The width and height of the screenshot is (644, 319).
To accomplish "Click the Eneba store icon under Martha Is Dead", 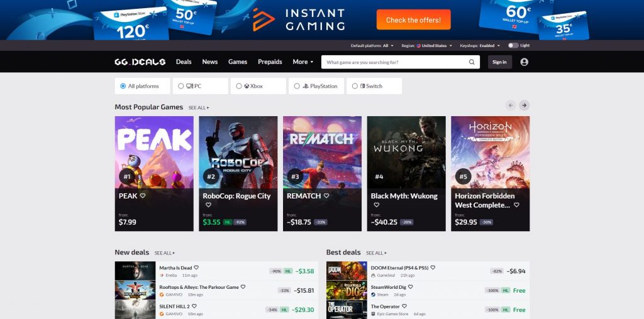I will tap(162, 276).
